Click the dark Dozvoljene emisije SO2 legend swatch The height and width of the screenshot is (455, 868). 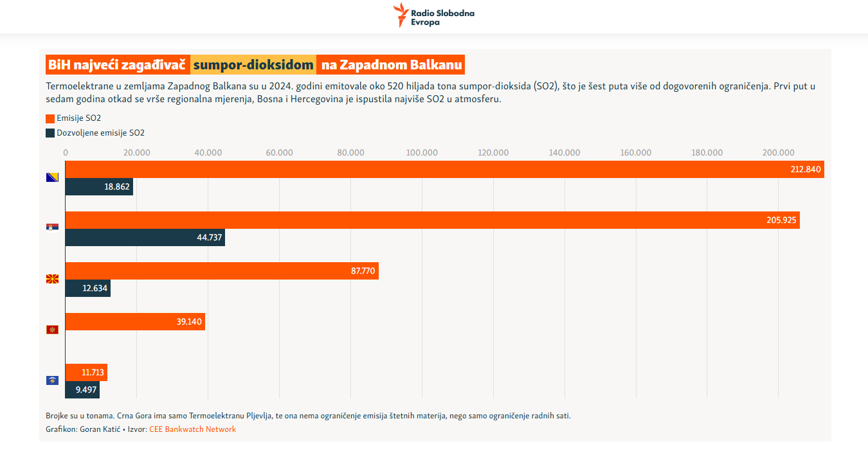pos(50,133)
